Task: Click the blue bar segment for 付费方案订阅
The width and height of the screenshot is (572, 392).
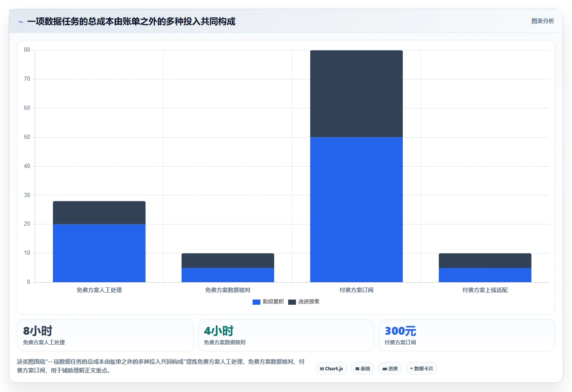Action: (x=356, y=210)
